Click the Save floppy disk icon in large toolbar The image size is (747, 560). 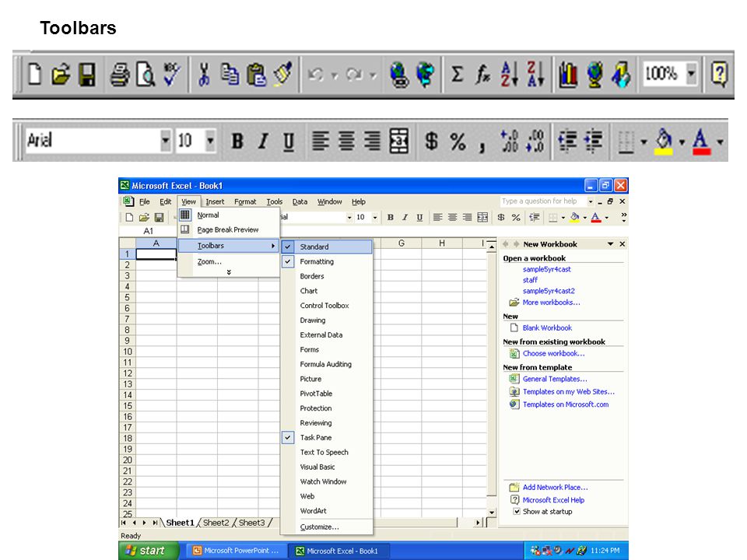[x=86, y=75]
